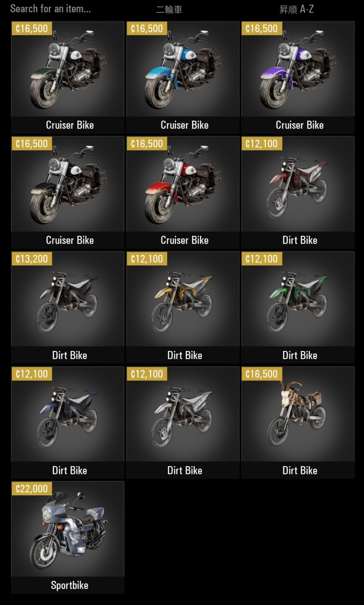Open the 昇順 A-Z sort dropdown

(297, 10)
